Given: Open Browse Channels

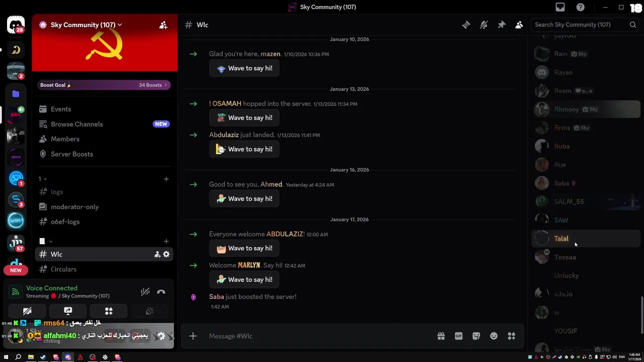Looking at the screenshot, I should 104,124.
